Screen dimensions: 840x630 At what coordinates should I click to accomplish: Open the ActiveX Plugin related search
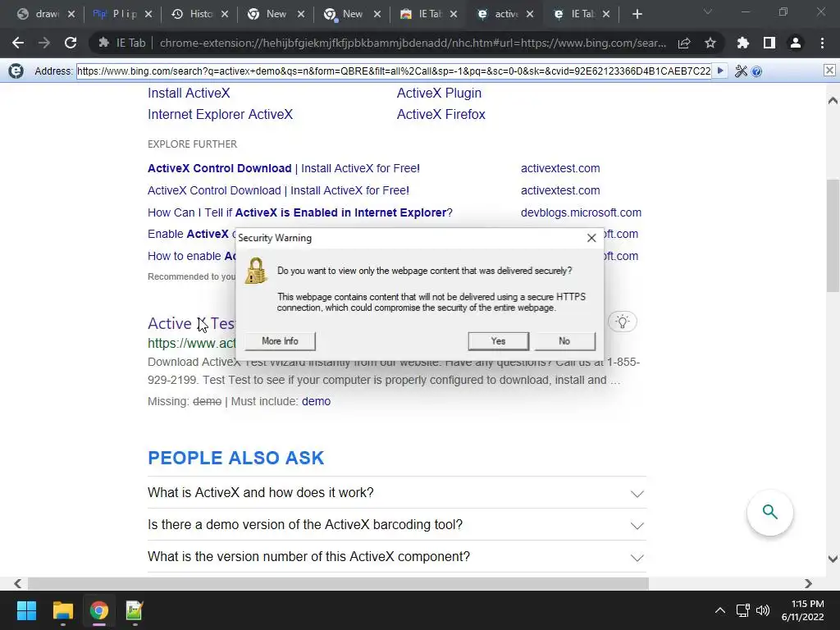click(439, 94)
